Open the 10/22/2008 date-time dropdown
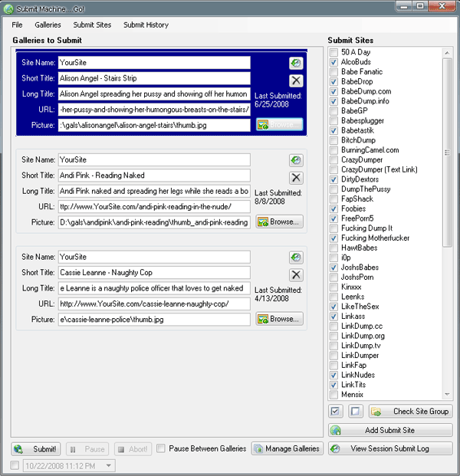The image size is (460, 476). click(x=108, y=466)
